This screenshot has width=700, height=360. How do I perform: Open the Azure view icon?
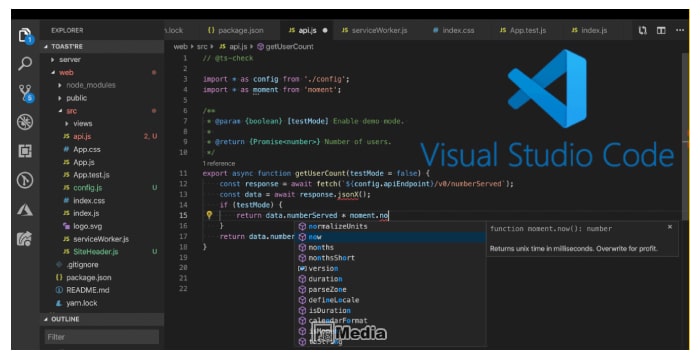click(25, 209)
